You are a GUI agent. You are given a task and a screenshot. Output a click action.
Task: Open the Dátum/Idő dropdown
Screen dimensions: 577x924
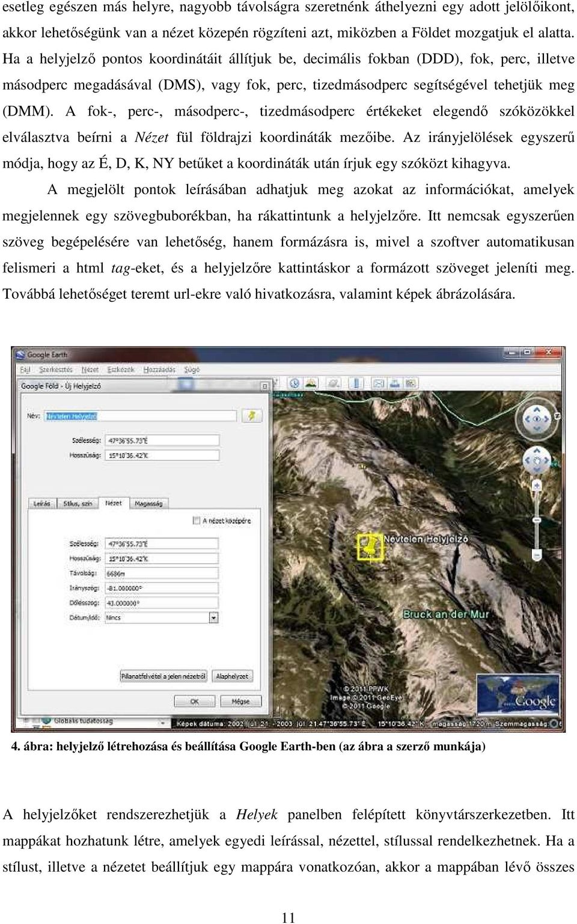click(x=213, y=617)
